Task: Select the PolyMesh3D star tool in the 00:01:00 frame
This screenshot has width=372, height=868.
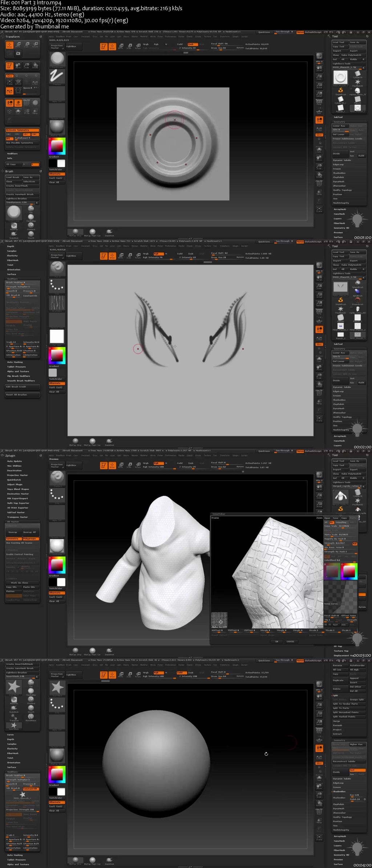Action: 357,83
